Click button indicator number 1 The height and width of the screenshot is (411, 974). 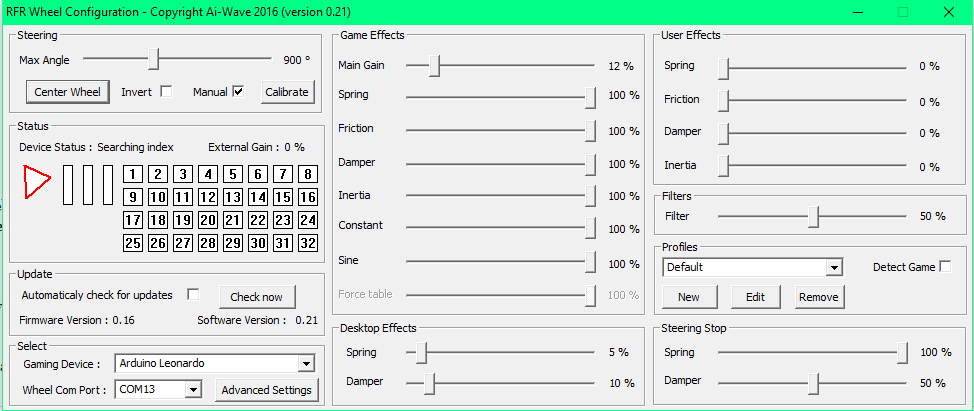[x=133, y=174]
